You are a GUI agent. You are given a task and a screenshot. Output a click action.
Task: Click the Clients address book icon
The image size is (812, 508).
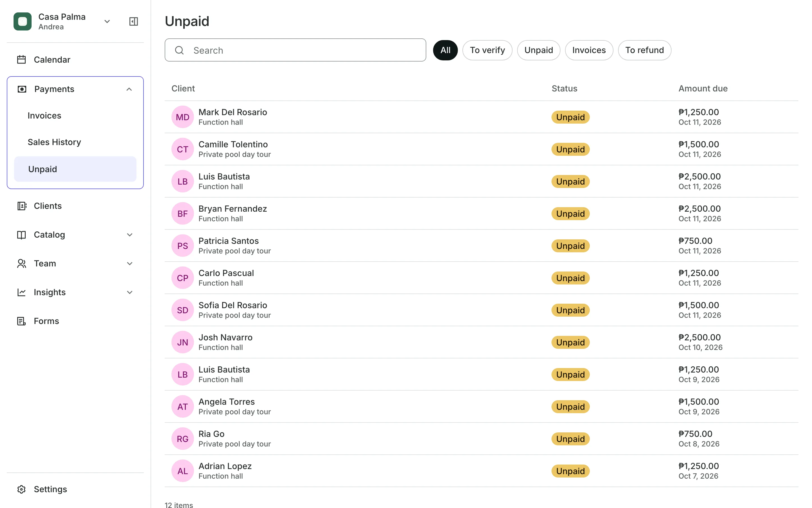21,206
